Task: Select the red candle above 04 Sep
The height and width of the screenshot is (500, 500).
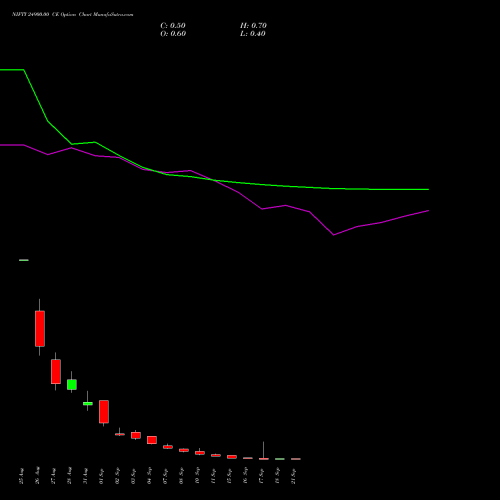Action: [x=152, y=440]
